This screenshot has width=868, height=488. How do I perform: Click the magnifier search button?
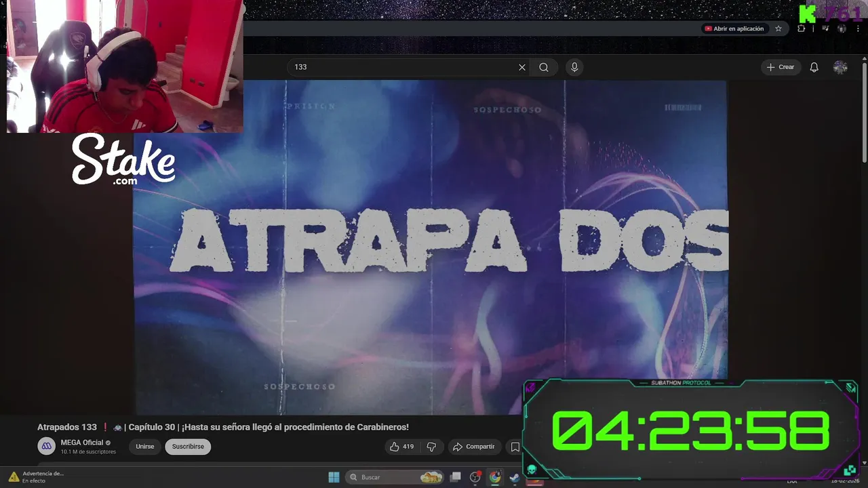[544, 67]
